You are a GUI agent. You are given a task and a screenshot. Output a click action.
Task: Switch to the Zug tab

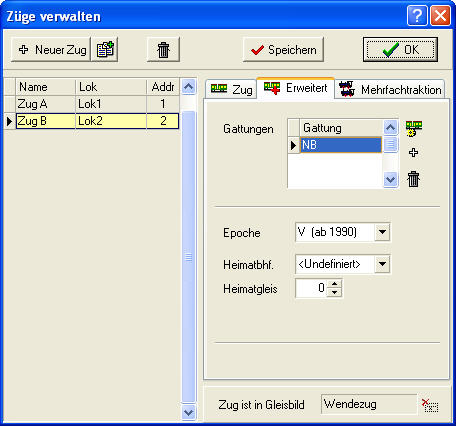pos(231,89)
